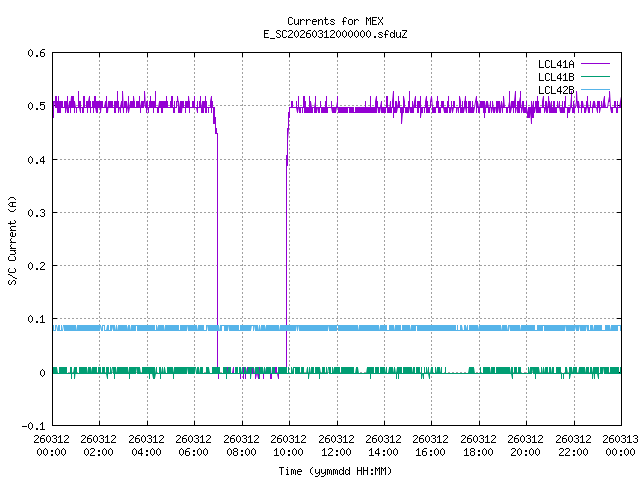
Task: Click the 260312 10:00 time tick label
Action: point(288,444)
